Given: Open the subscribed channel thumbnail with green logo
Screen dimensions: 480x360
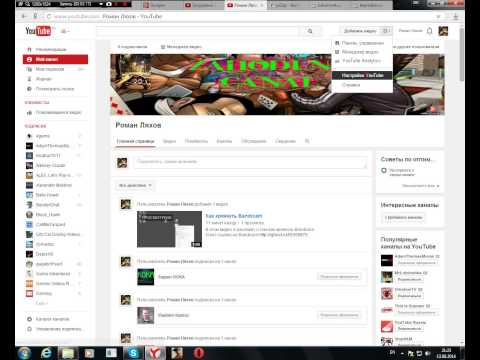Looking at the screenshot, I should (x=146, y=277).
